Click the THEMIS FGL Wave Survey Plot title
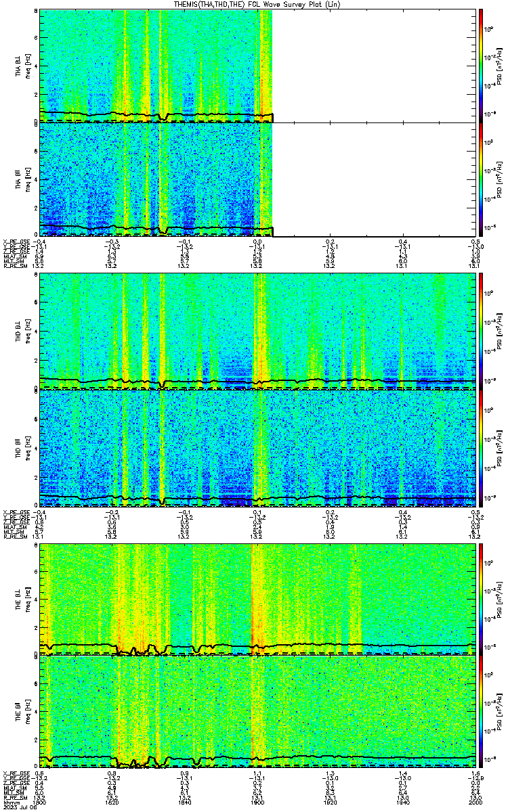The width and height of the screenshot is (508, 812). (257, 4)
